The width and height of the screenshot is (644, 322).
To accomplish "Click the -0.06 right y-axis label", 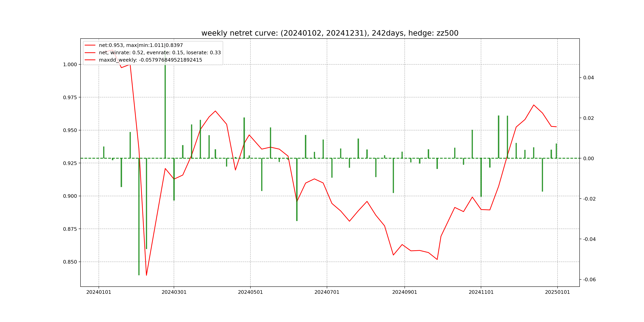I will [x=589, y=280].
